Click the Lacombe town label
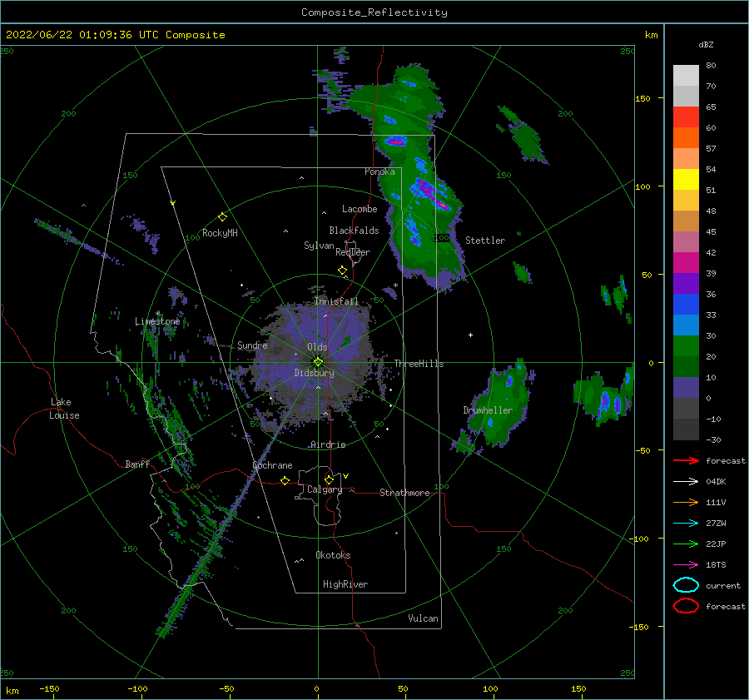Screen dimensions: 749x700 [x=360, y=209]
